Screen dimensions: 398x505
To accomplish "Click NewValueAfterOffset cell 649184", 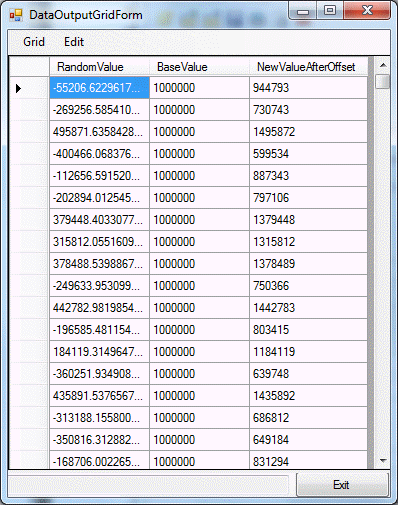I will point(309,440).
